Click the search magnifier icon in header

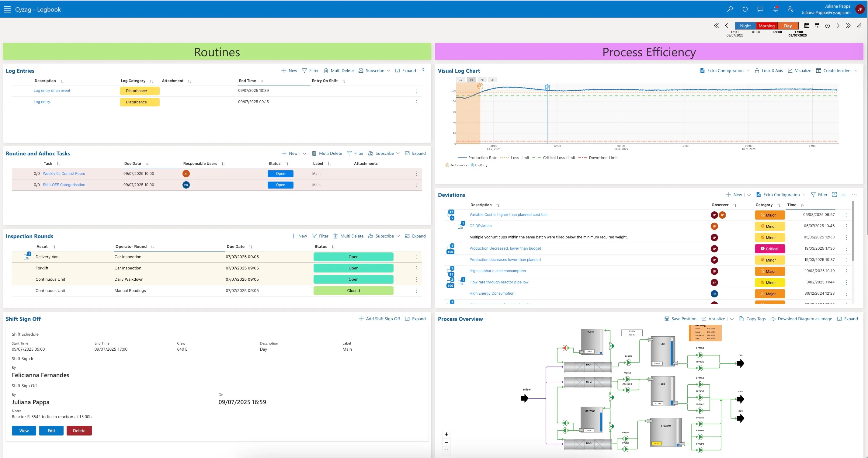coord(730,9)
